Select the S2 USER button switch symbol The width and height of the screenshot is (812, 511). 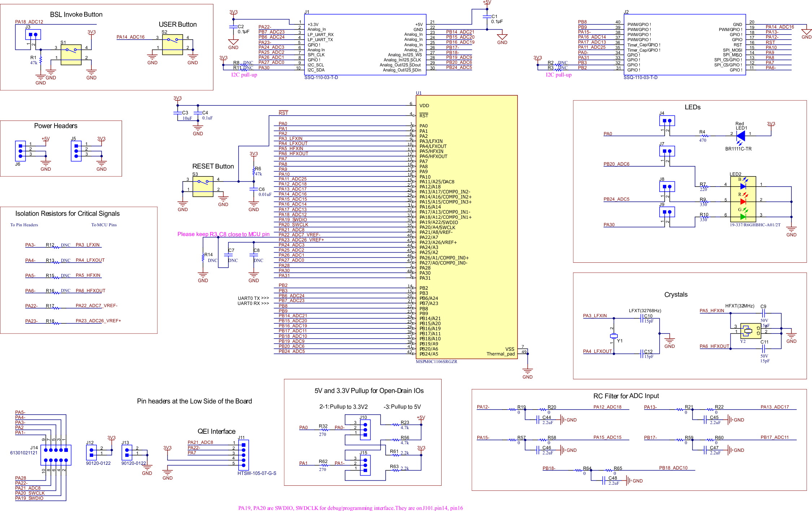(x=172, y=45)
